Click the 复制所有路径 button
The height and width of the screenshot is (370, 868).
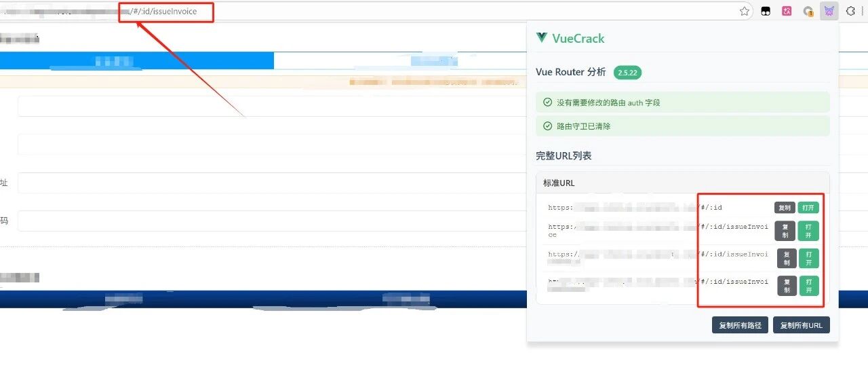740,325
